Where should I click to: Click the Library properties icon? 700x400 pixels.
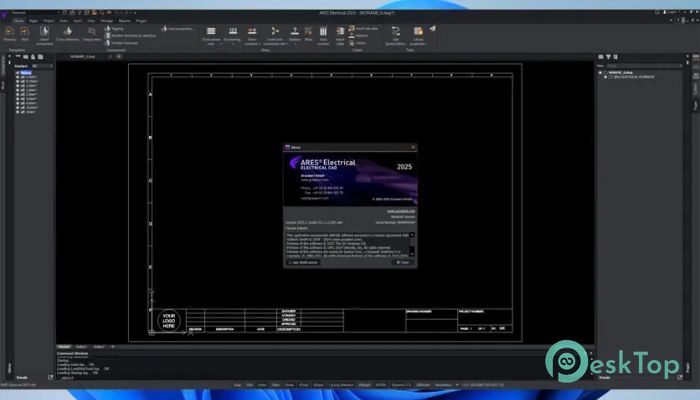coord(418,31)
